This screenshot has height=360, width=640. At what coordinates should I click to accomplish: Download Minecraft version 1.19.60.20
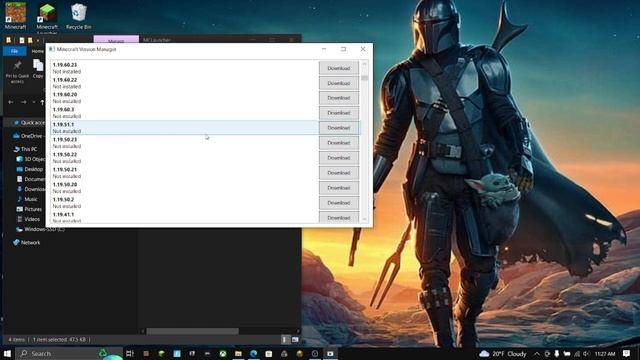click(339, 98)
